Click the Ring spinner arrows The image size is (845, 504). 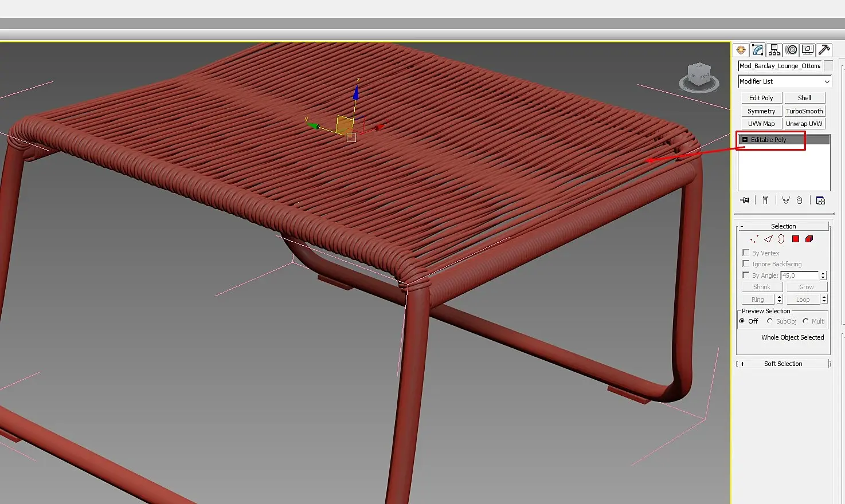click(779, 300)
